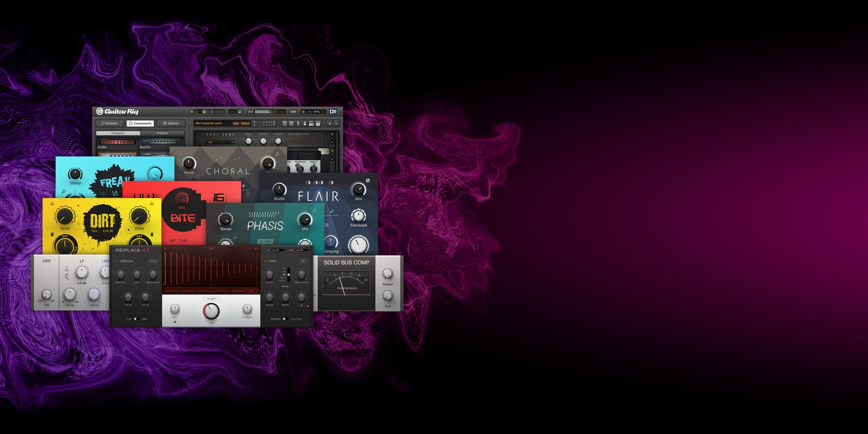The image size is (868, 434).
Task: Click the metronome icon in Guitar Rig toolbar
Action: pos(305,123)
